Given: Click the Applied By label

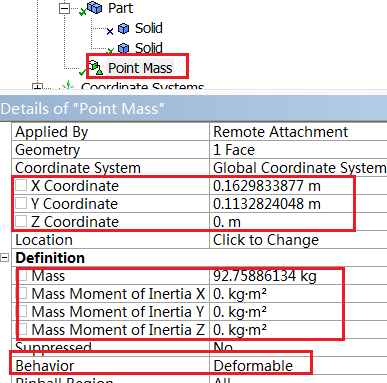Looking at the screenshot, I should 52,132.
